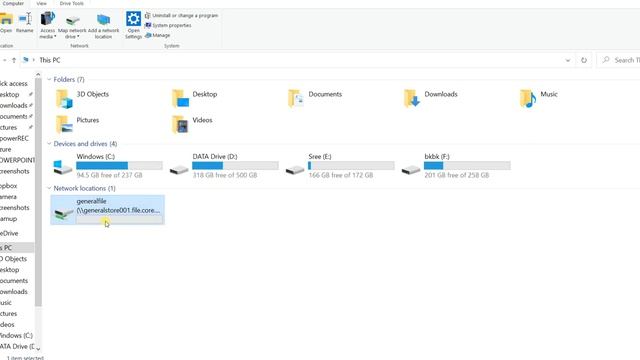Click Add a network location
The width and height of the screenshot is (640, 360).
point(103,25)
